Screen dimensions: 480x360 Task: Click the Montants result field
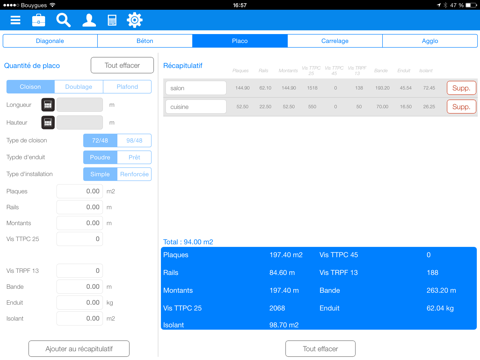80,223
